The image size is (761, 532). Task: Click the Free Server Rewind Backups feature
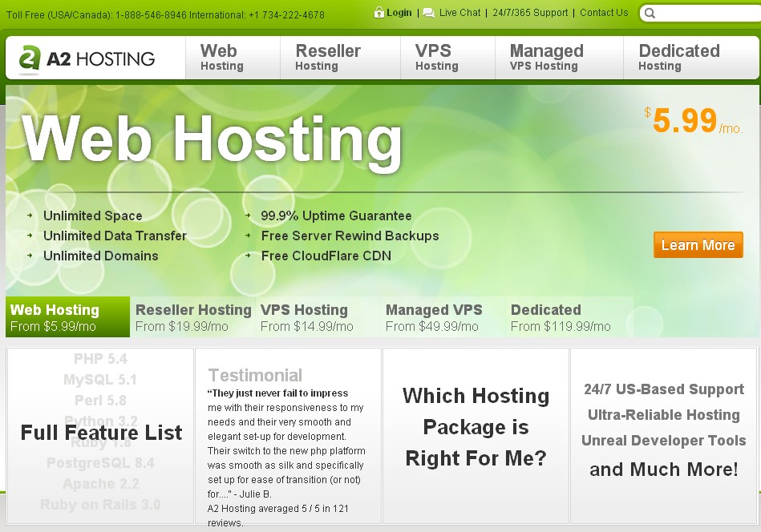point(350,236)
